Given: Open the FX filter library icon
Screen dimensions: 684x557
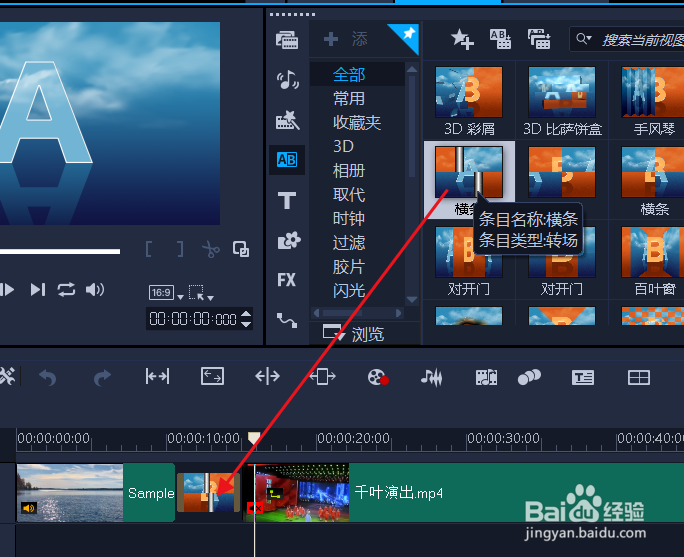Looking at the screenshot, I should click(286, 280).
